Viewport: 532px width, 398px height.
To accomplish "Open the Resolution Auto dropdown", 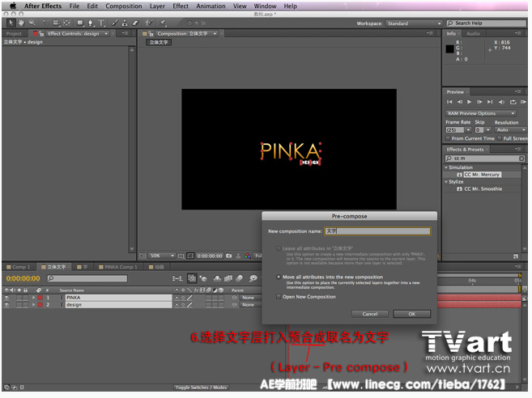I will [510, 130].
